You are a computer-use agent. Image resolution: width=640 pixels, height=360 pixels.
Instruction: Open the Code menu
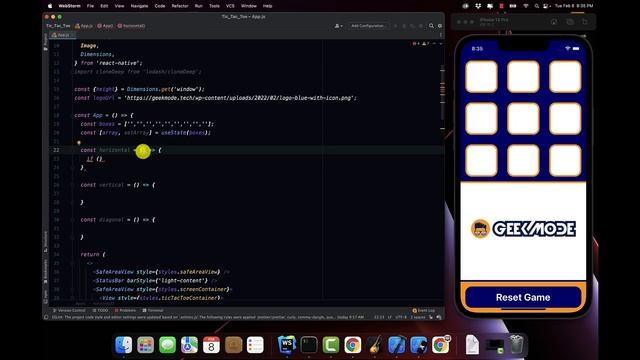pos(160,6)
